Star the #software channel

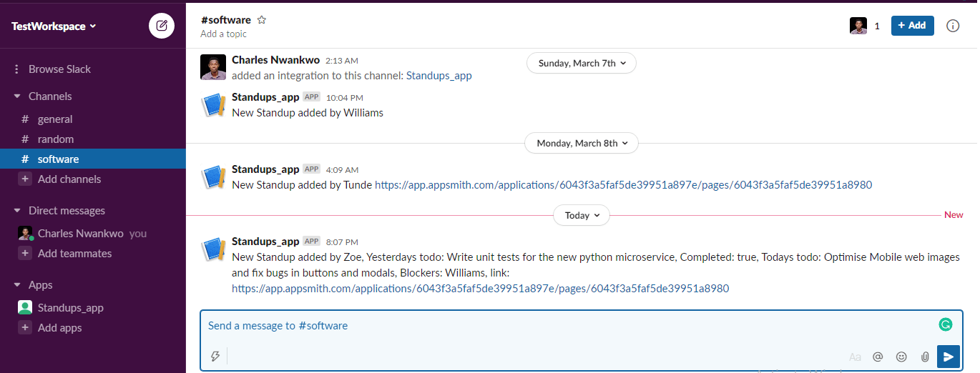point(262,20)
